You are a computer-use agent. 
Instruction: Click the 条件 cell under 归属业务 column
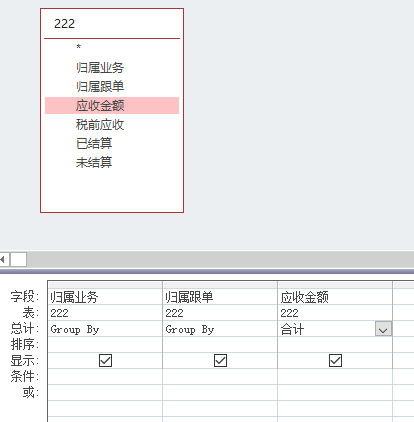[x=105, y=376]
